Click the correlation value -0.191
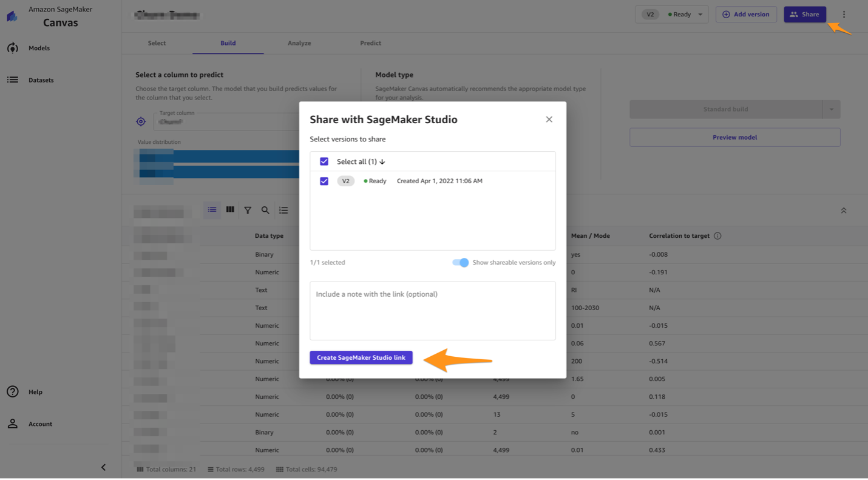868x480 pixels. click(x=658, y=272)
